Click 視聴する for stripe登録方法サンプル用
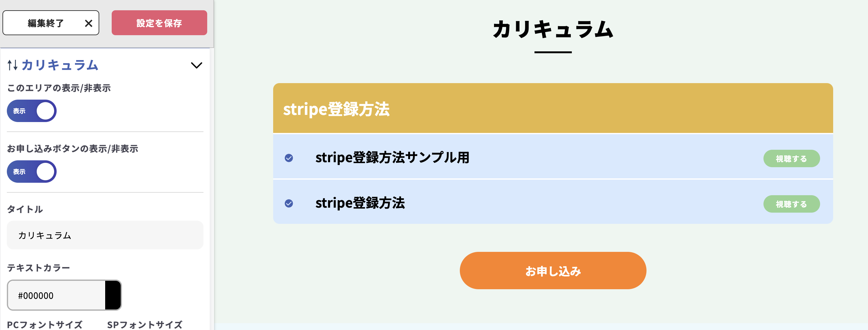The image size is (868, 330). click(791, 158)
